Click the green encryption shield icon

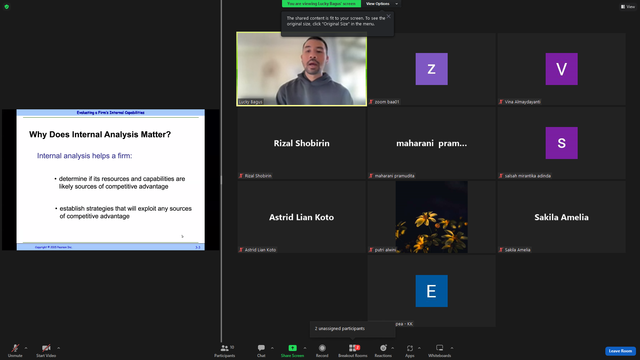coord(7,7)
